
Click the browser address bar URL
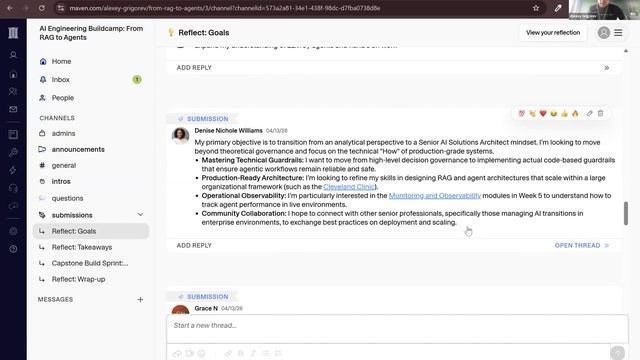(224, 8)
